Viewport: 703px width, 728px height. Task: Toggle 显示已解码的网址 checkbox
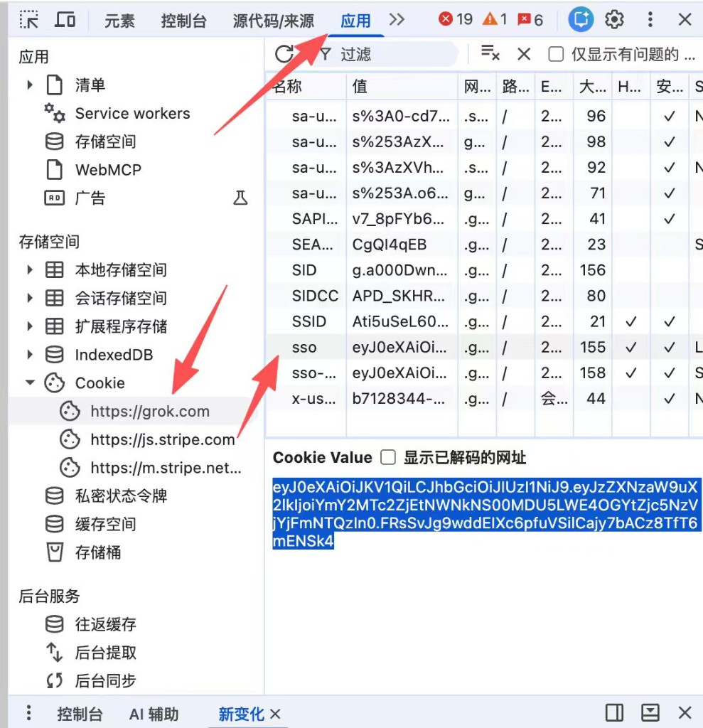(387, 457)
